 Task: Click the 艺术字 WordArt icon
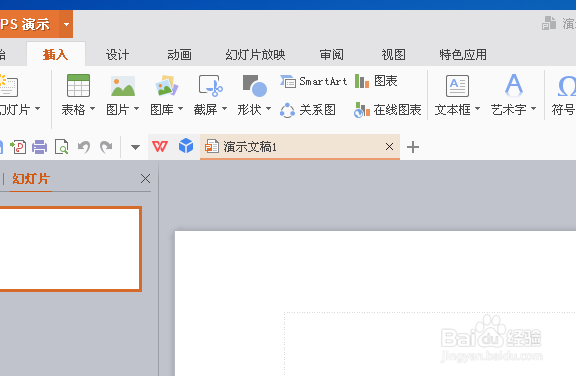(514, 85)
